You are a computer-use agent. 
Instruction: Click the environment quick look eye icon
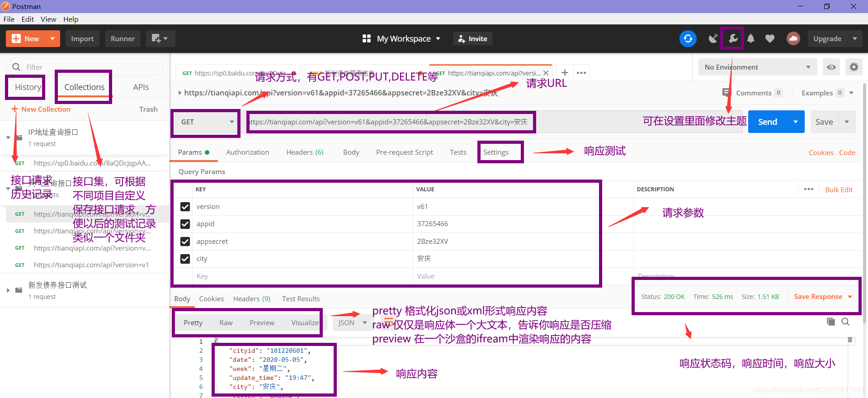831,67
